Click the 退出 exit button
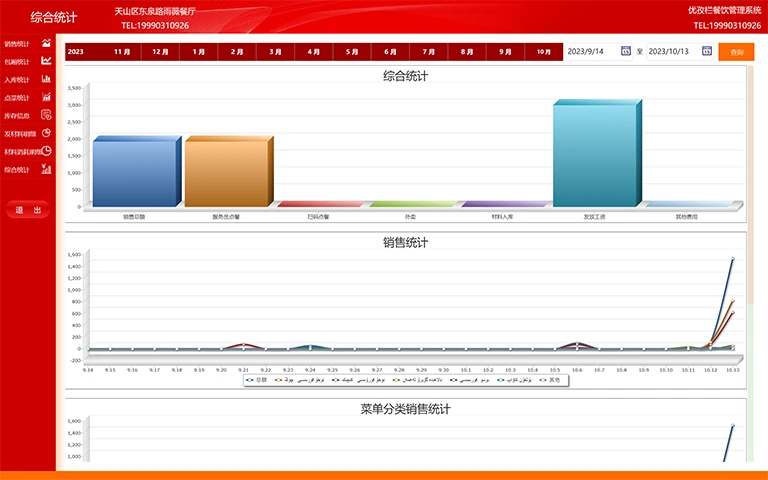768x480 pixels. pyautogui.click(x=28, y=210)
